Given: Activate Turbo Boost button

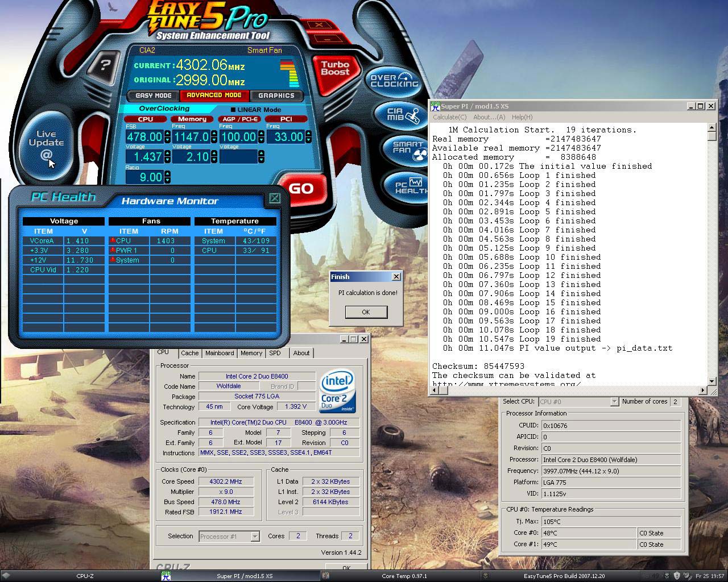Looking at the screenshot, I should tap(335, 69).
